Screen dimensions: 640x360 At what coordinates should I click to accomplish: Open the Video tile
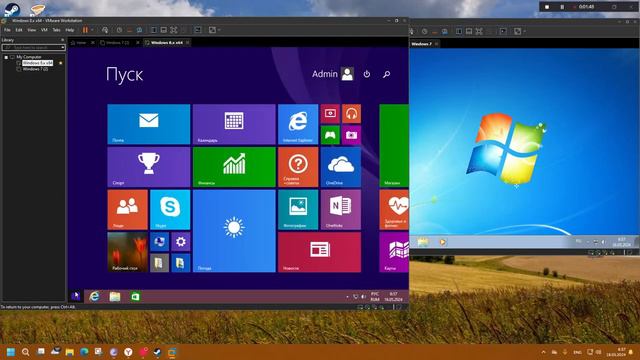point(330,113)
